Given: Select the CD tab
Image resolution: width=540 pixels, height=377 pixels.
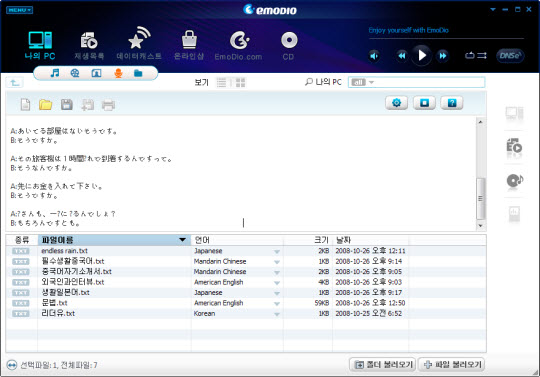Looking at the screenshot, I should [289, 46].
